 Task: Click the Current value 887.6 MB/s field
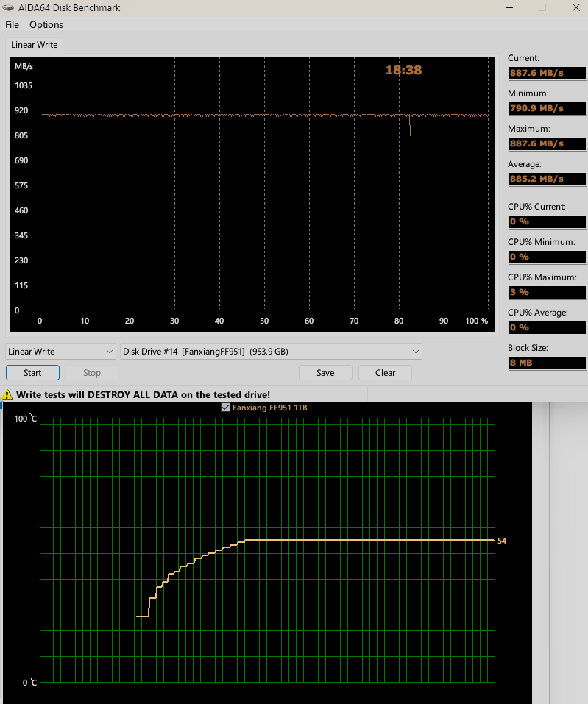point(547,73)
